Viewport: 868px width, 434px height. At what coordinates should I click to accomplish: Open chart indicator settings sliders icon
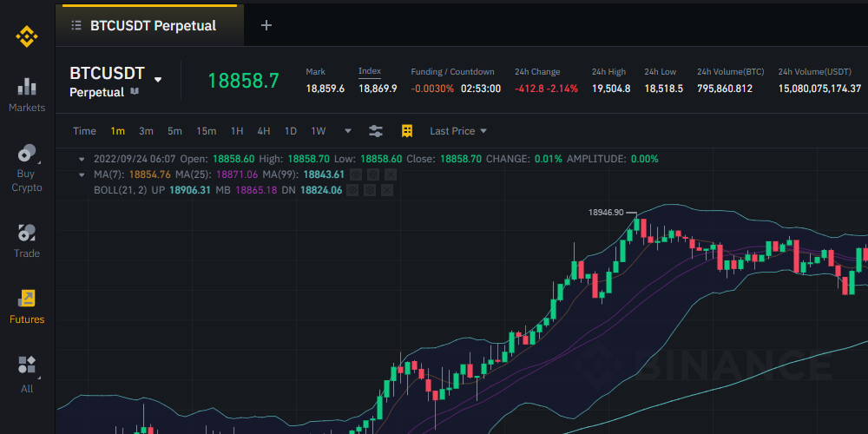tap(376, 131)
